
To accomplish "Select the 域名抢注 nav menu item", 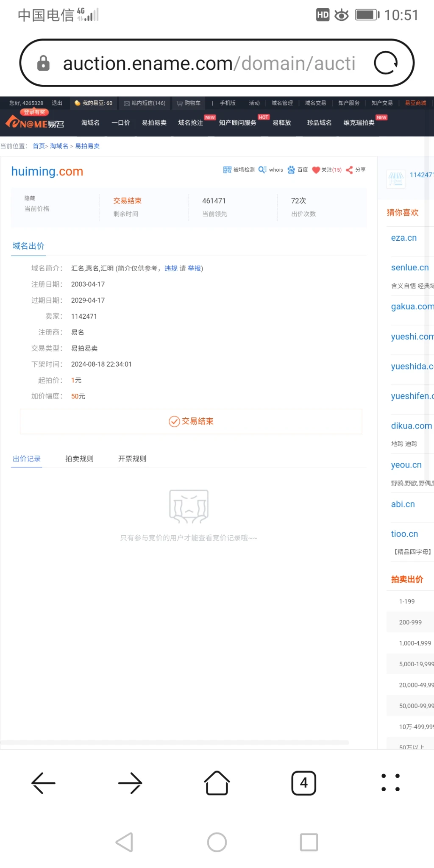I will [190, 123].
